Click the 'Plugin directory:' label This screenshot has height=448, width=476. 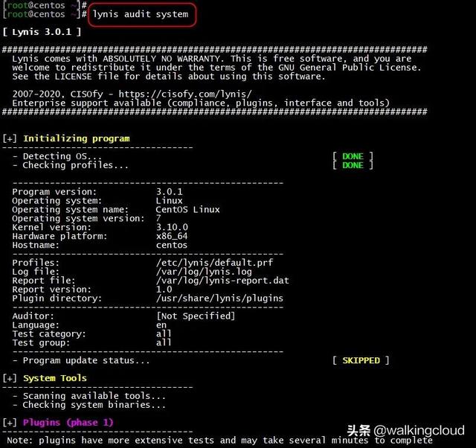pos(57,298)
